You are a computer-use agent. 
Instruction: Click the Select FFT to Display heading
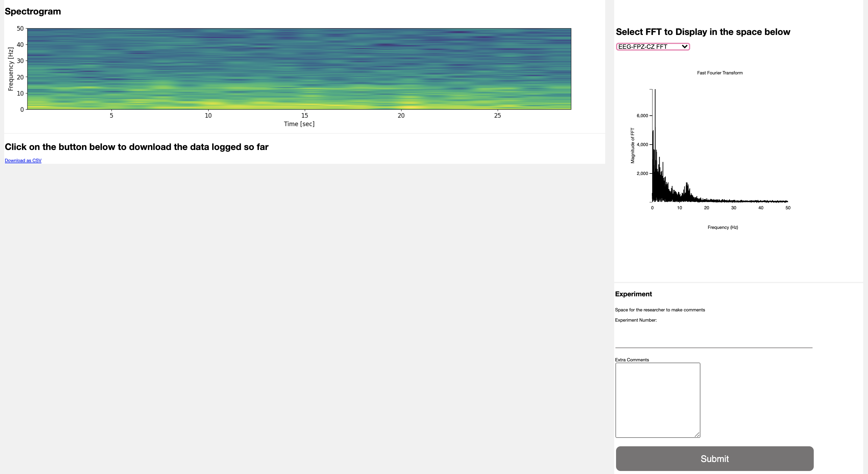(x=703, y=32)
